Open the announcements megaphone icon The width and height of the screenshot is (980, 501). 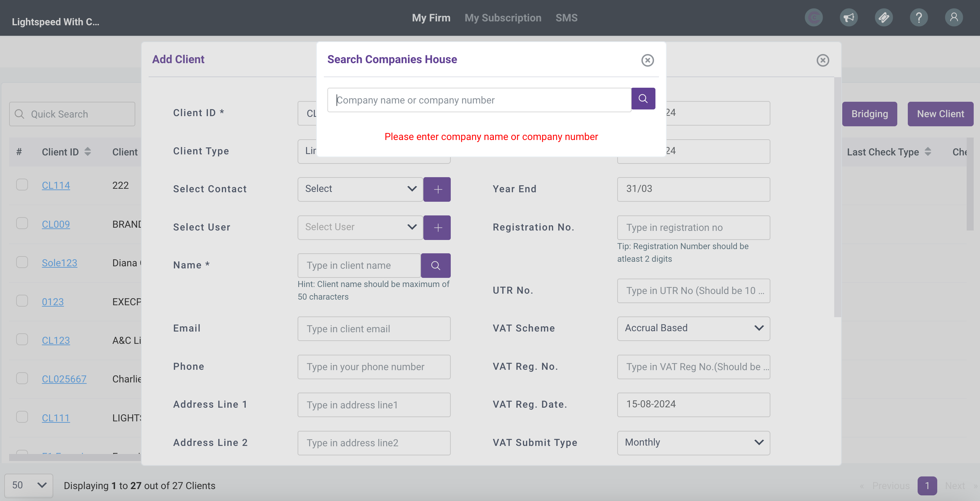[848, 18]
